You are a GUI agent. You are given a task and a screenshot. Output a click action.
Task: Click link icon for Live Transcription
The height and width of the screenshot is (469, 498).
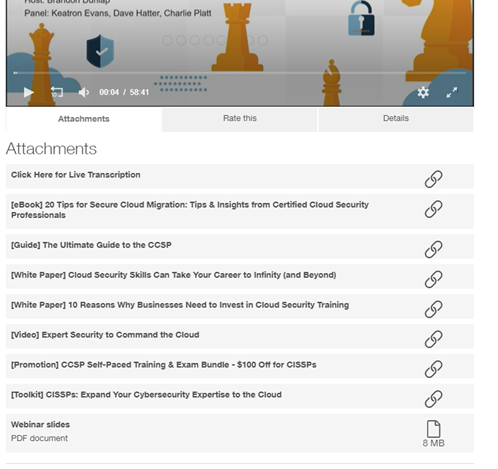tap(433, 179)
